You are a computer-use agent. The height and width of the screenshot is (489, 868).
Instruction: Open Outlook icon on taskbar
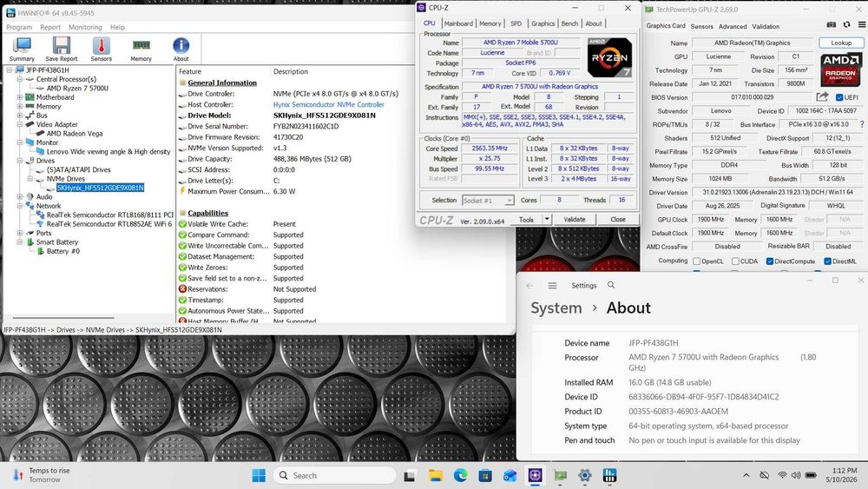coord(510,475)
